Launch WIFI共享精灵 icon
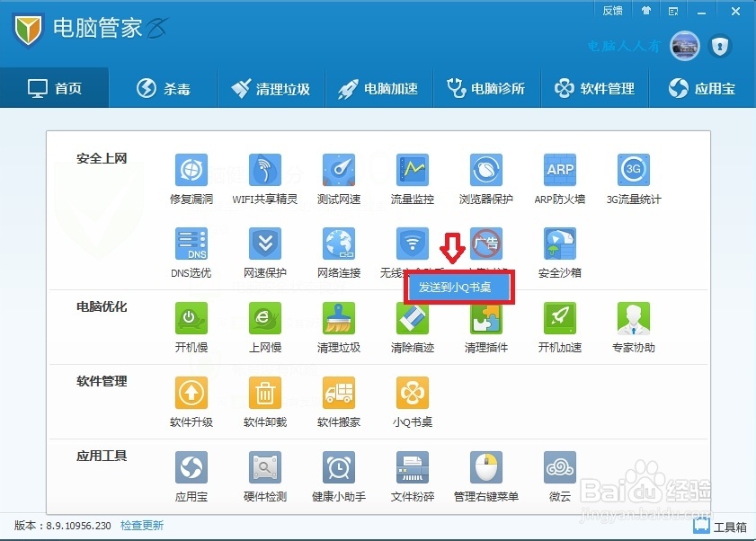Image resolution: width=756 pixels, height=541 pixels. coord(265,170)
